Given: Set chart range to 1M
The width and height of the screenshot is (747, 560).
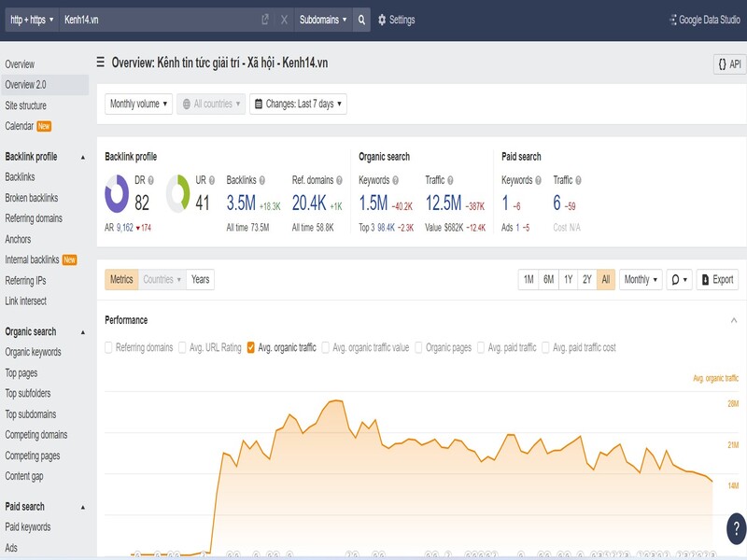Looking at the screenshot, I should click(529, 279).
